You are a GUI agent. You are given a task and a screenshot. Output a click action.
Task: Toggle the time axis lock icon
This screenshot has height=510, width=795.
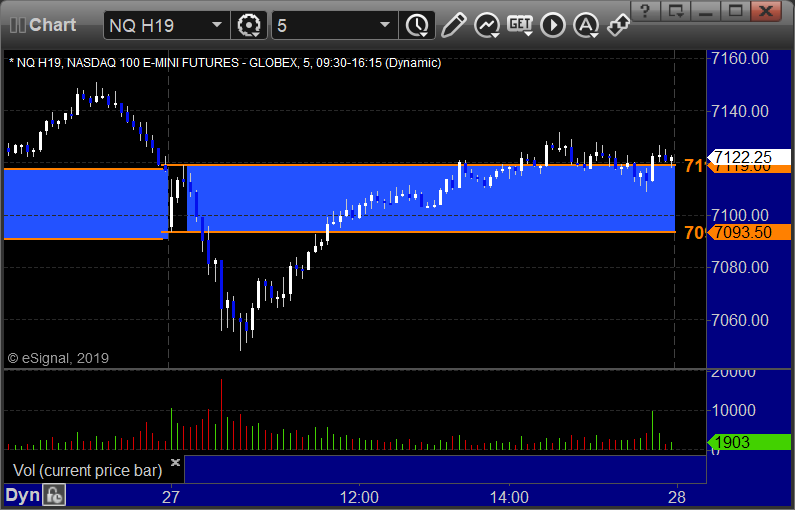(x=54, y=495)
